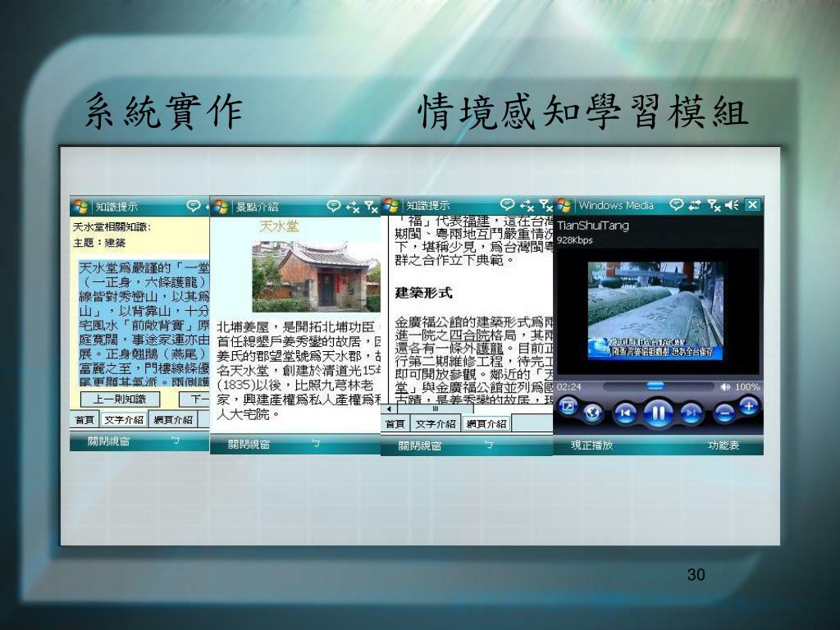Click the seek slider thumb in Windows Media

(655, 386)
